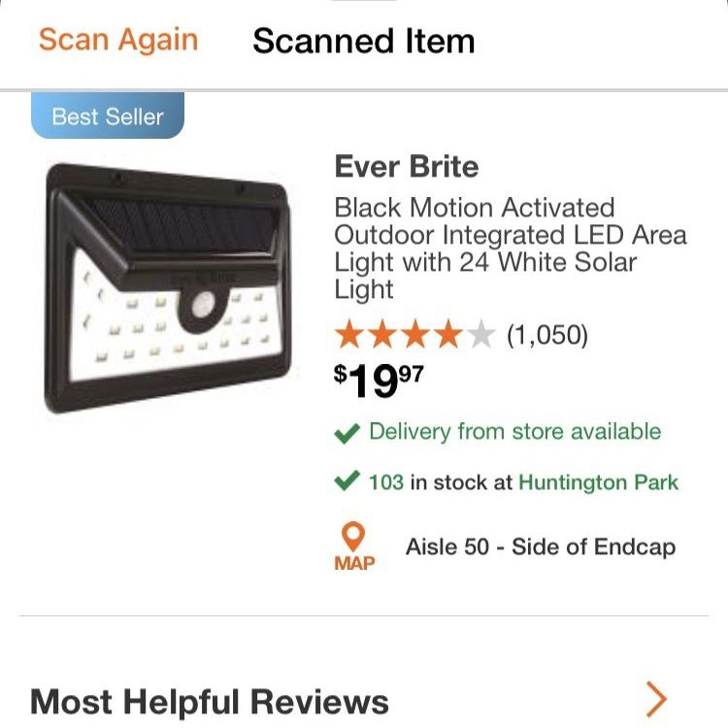Tap the Scan Again button

[118, 41]
